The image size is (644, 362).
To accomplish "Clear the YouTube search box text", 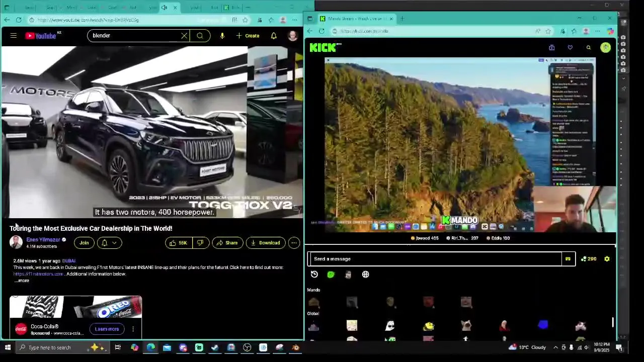I will [184, 36].
